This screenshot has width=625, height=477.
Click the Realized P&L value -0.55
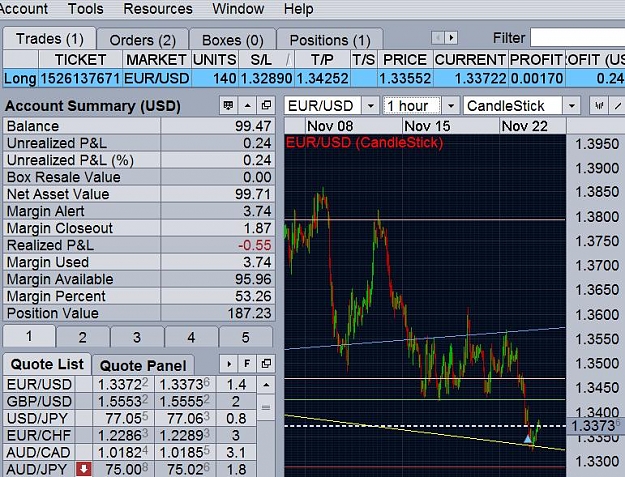click(x=254, y=245)
